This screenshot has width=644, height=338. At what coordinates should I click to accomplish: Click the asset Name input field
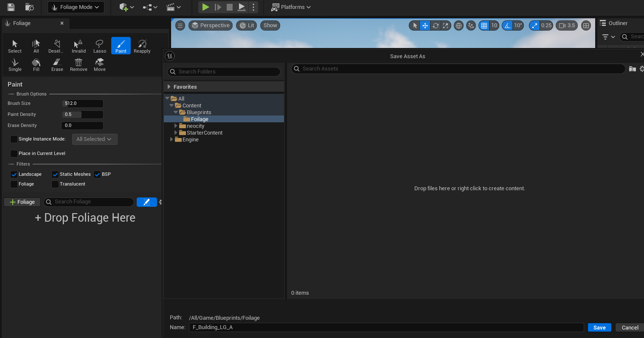[386, 327]
